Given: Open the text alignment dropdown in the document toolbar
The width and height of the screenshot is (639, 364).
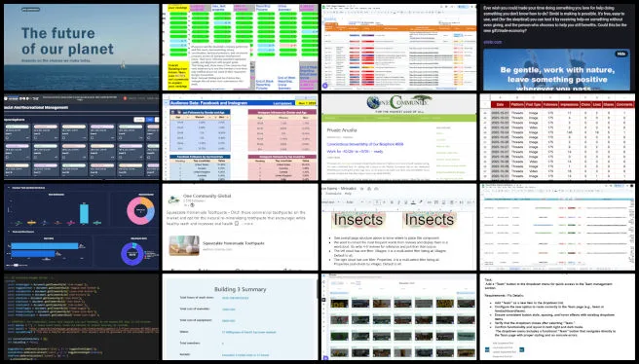Looking at the screenshot, I should pyautogui.click(x=453, y=201).
